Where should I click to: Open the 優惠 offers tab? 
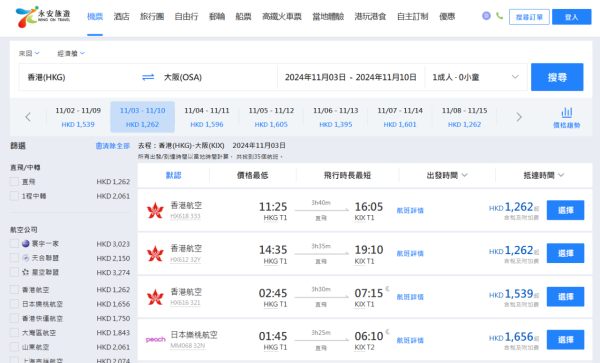coord(447,16)
